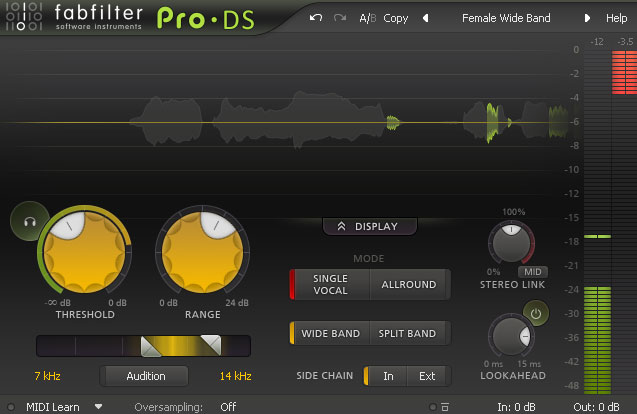Collapse the Display section
This screenshot has height=414, width=637.
click(x=369, y=226)
